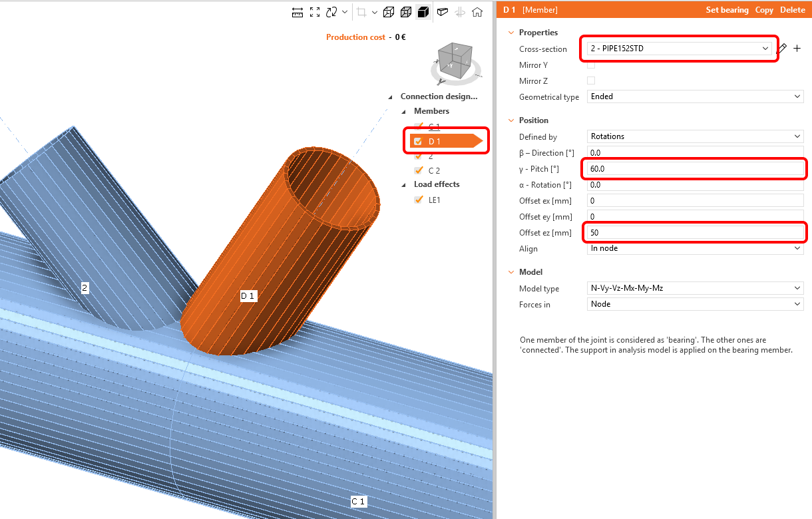Click the Offset ez input field
Viewport: 812px width, 519px height.
[x=696, y=233]
